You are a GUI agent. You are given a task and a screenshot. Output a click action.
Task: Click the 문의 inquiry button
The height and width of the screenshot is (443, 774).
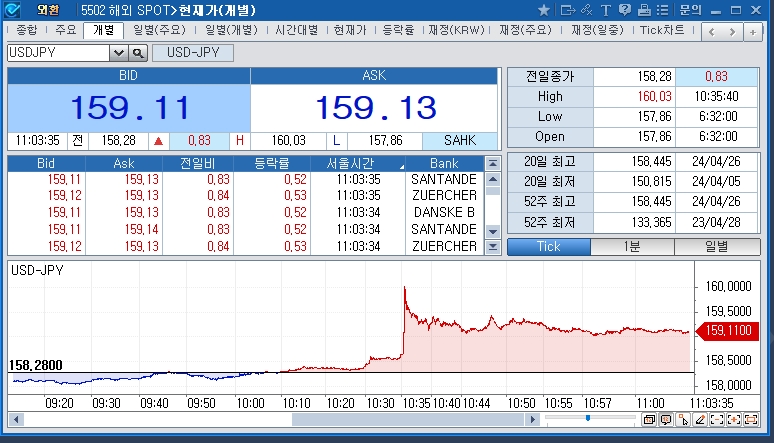tap(690, 10)
